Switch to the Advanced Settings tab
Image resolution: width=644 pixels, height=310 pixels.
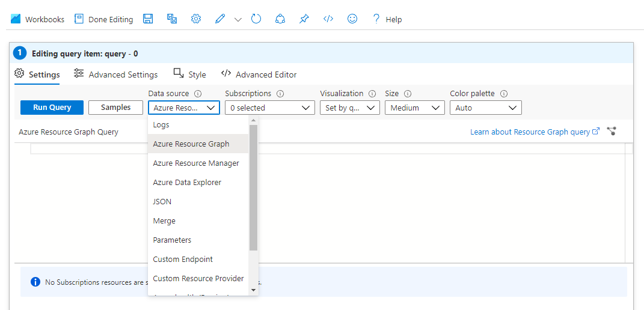click(x=116, y=74)
